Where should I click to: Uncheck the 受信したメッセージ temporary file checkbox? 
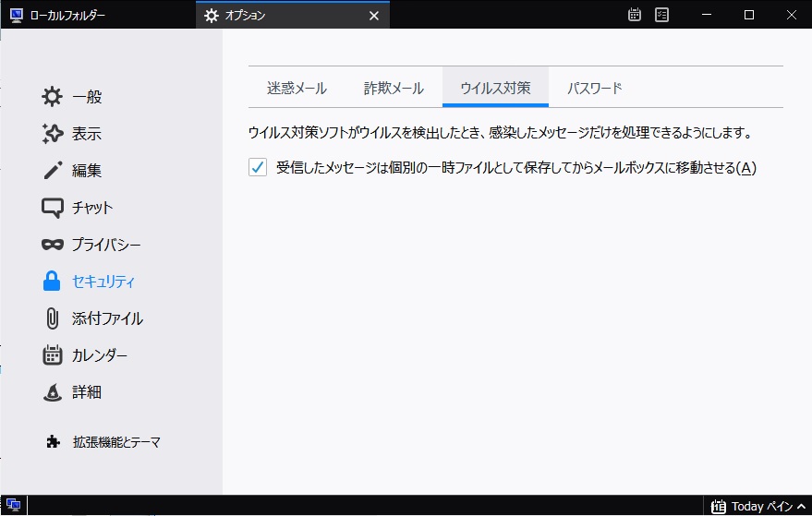click(x=258, y=167)
